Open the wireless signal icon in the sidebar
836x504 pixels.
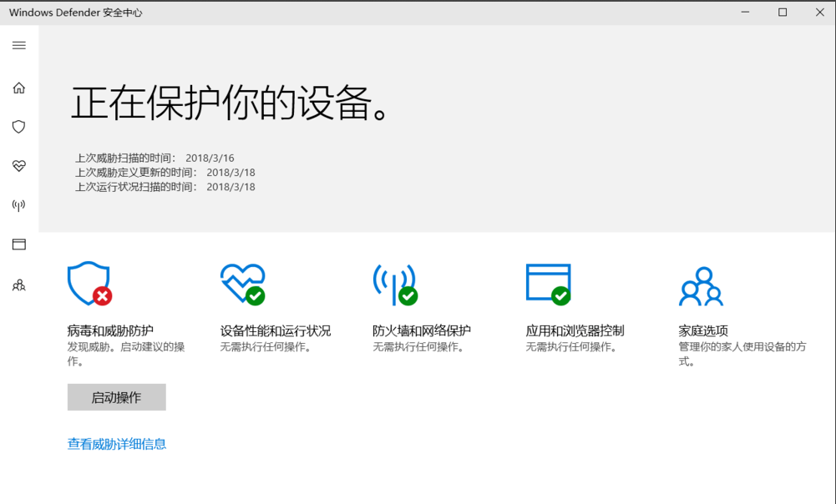pyautogui.click(x=18, y=205)
